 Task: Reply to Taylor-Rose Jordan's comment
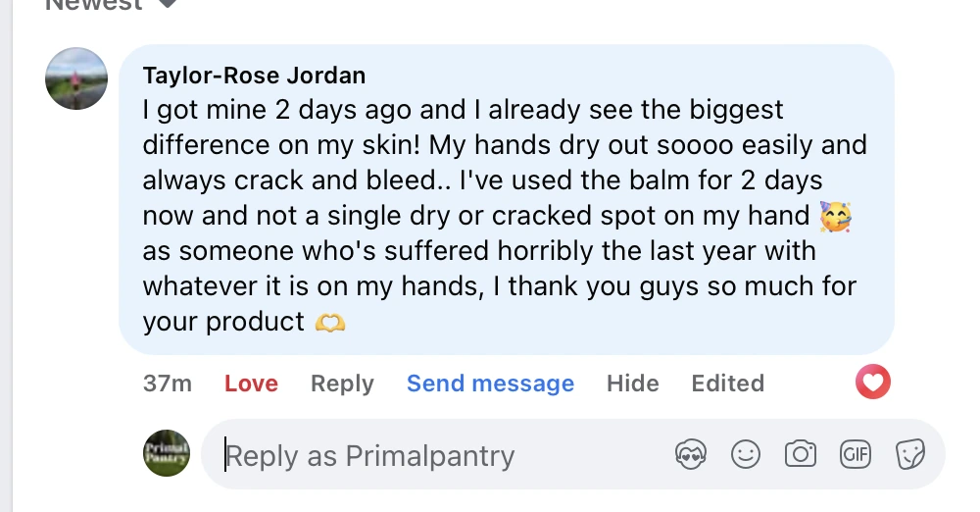[x=342, y=384]
